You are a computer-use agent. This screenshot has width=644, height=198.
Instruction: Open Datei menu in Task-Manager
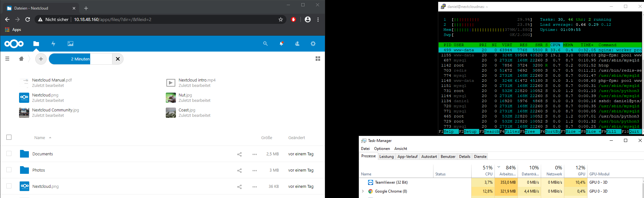(x=365, y=149)
